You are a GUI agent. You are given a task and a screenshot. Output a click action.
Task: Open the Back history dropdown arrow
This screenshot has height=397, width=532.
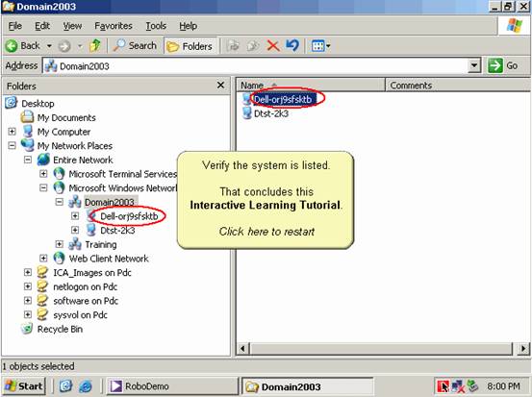point(49,46)
